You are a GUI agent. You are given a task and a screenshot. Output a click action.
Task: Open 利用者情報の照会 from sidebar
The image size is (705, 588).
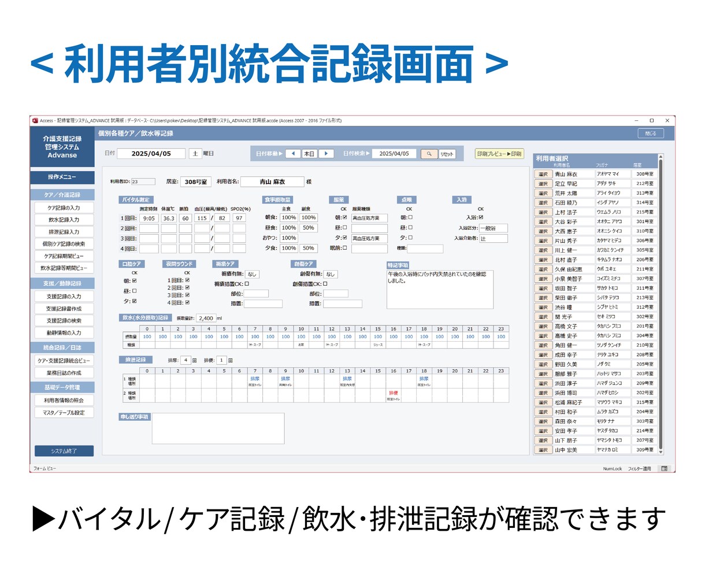(64, 400)
